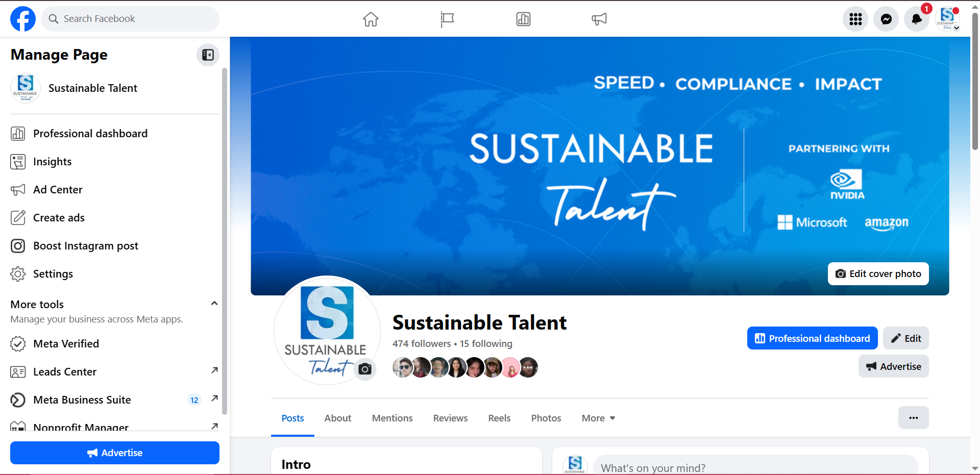Click the Meta Business Suite external arrow icon
This screenshot has width=980, height=475.
(x=214, y=398)
